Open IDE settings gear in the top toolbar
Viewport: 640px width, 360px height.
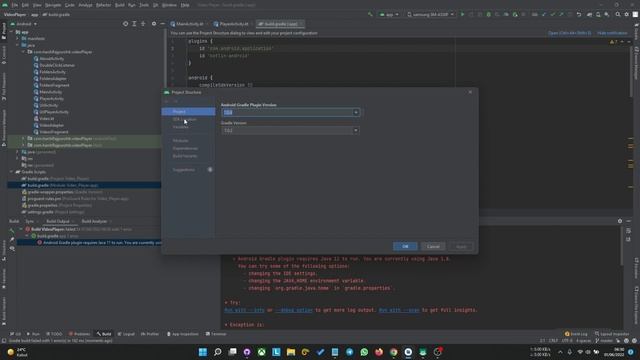point(627,14)
